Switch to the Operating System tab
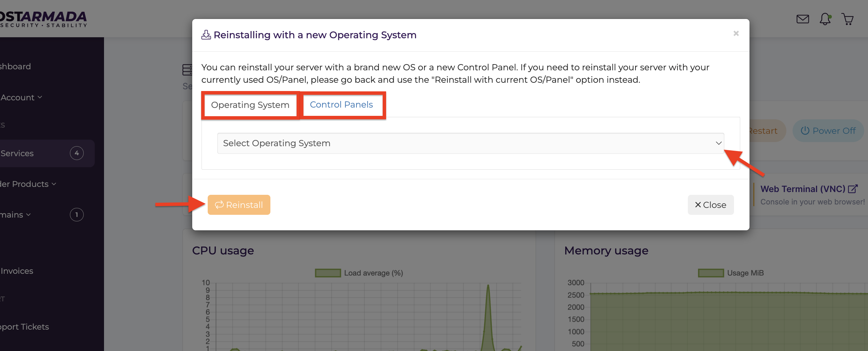 [x=250, y=105]
